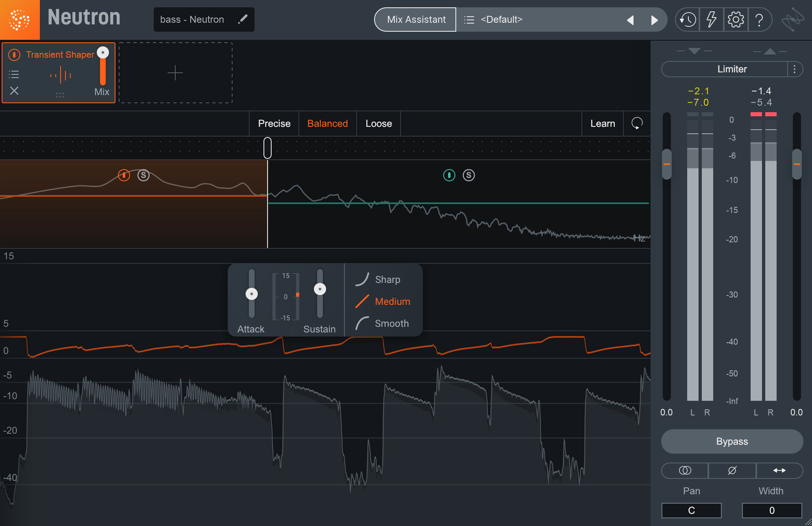Go to next preset arrow
The image size is (812, 526).
654,20
